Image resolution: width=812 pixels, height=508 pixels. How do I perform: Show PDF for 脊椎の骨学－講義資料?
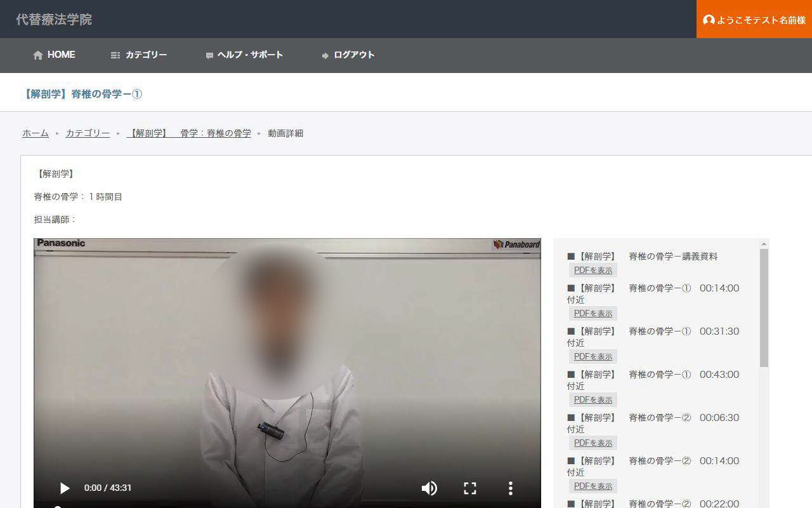593,270
